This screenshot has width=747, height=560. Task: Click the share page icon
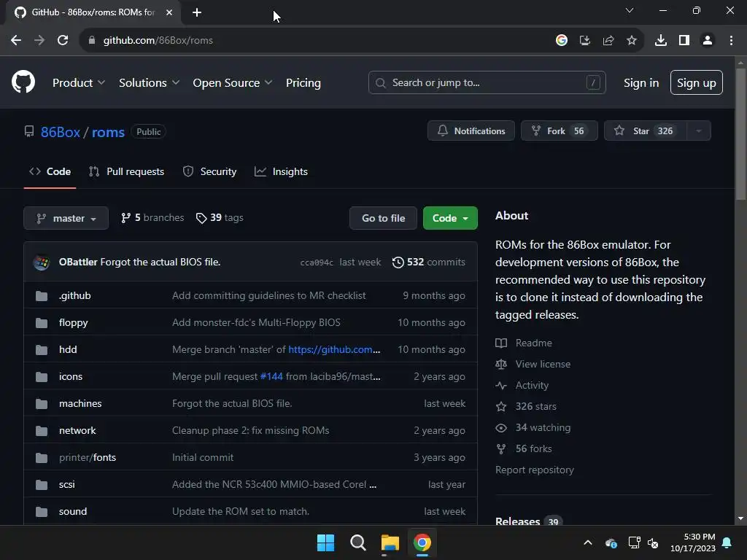tap(608, 41)
